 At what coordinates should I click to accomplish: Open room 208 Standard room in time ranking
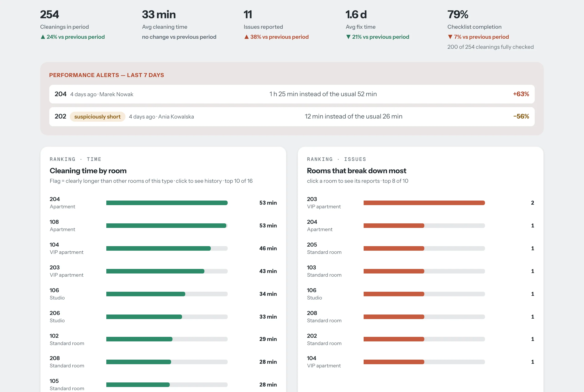(x=163, y=362)
